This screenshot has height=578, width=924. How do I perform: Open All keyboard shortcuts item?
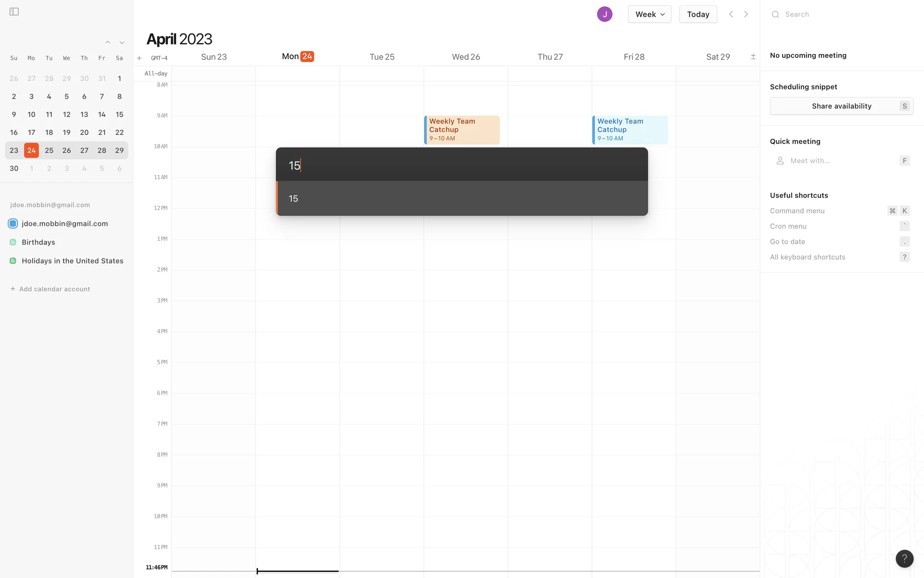(808, 257)
